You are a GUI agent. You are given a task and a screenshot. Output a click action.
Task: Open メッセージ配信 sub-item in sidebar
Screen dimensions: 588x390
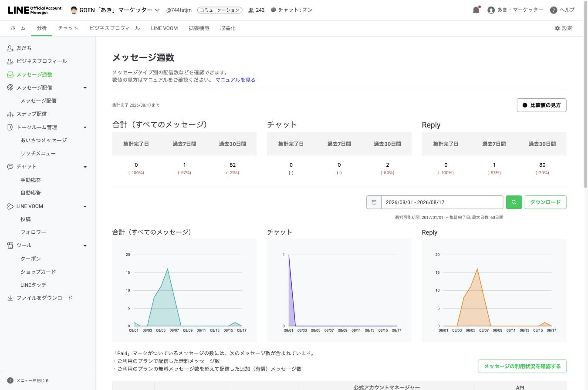coord(38,101)
